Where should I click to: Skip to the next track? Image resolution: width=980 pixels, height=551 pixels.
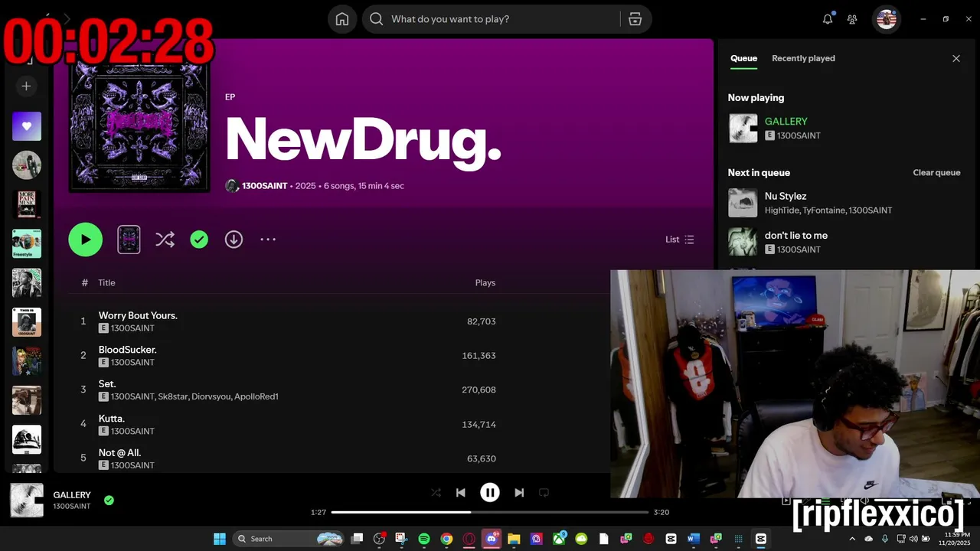coord(519,493)
